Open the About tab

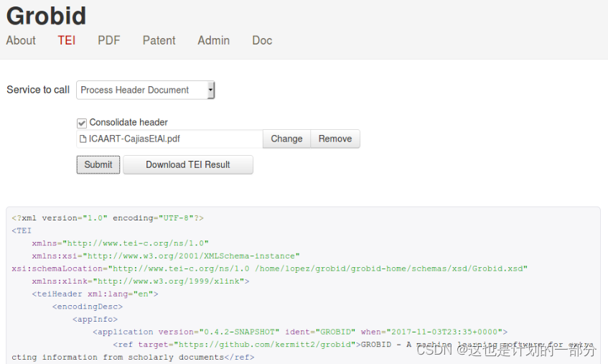point(21,40)
